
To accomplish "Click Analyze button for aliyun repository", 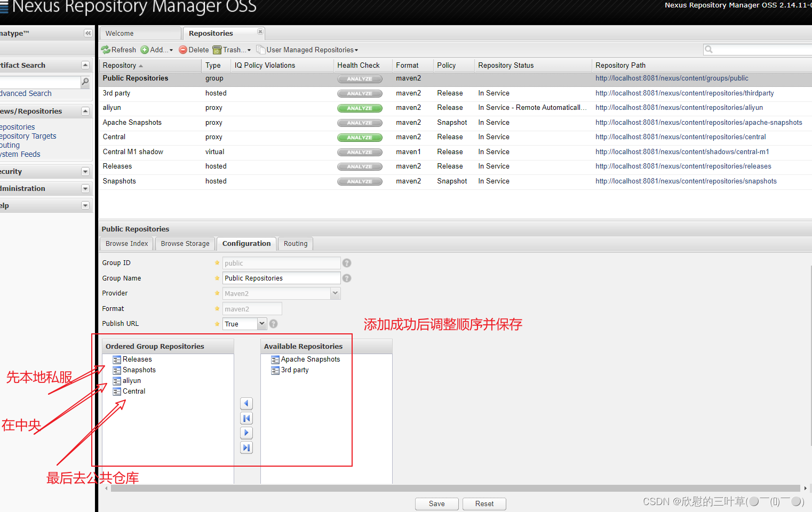I will pos(360,108).
